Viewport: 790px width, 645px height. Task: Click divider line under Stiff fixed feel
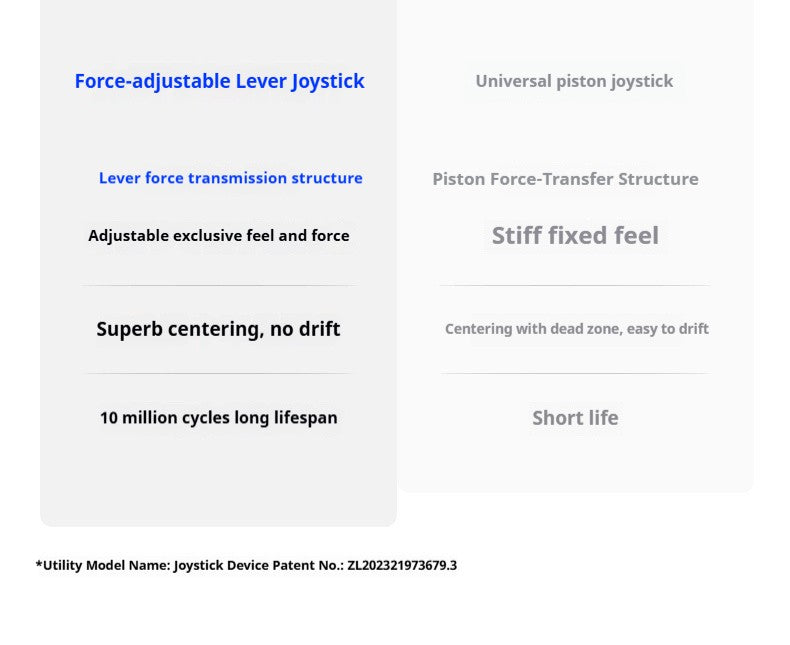[x=575, y=285]
